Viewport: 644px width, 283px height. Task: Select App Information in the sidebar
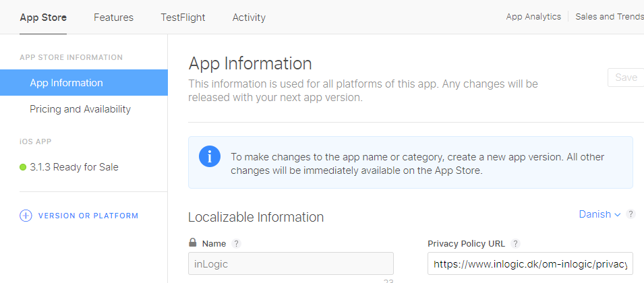pyautogui.click(x=66, y=83)
